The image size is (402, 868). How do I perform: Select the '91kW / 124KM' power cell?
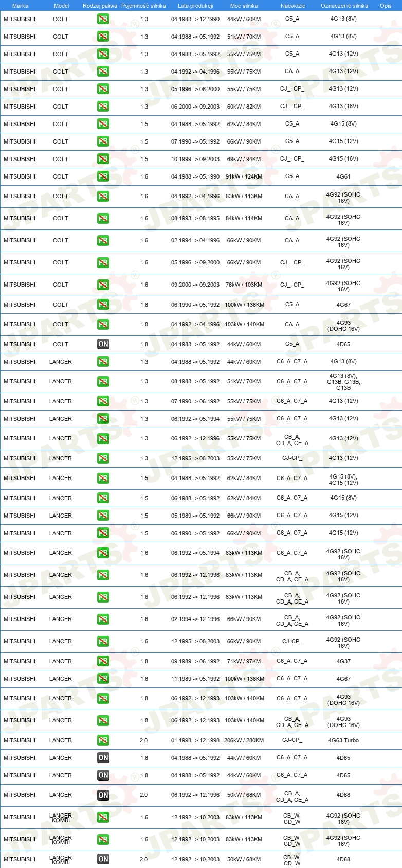(x=244, y=176)
